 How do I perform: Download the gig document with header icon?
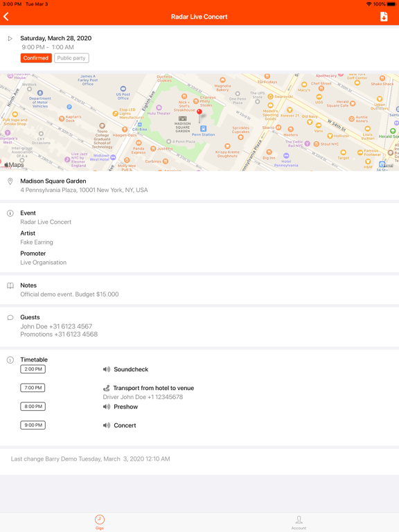tap(384, 17)
